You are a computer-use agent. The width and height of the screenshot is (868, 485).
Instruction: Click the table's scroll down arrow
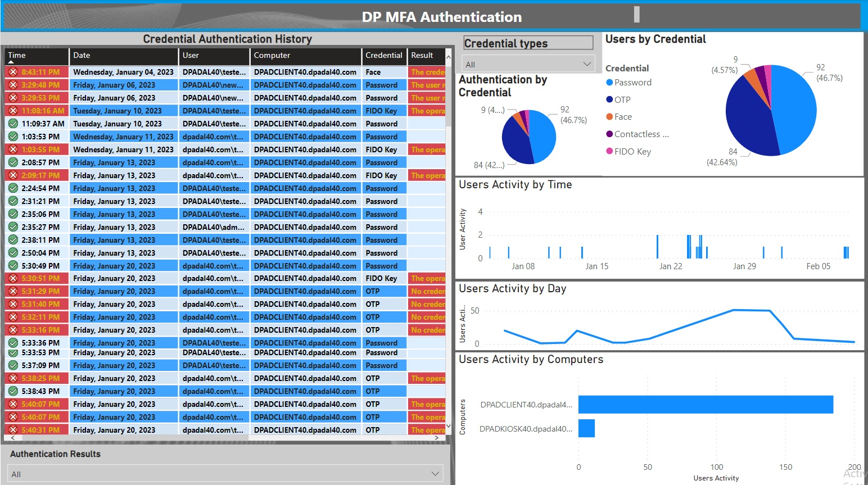click(448, 427)
